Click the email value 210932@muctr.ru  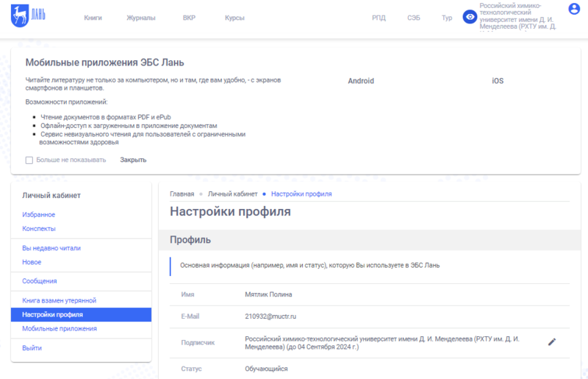pyautogui.click(x=270, y=316)
